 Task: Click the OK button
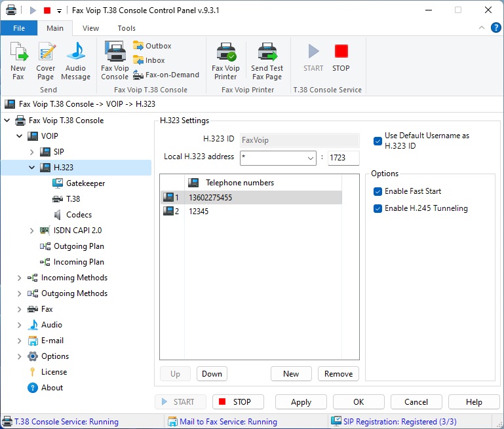point(359,401)
